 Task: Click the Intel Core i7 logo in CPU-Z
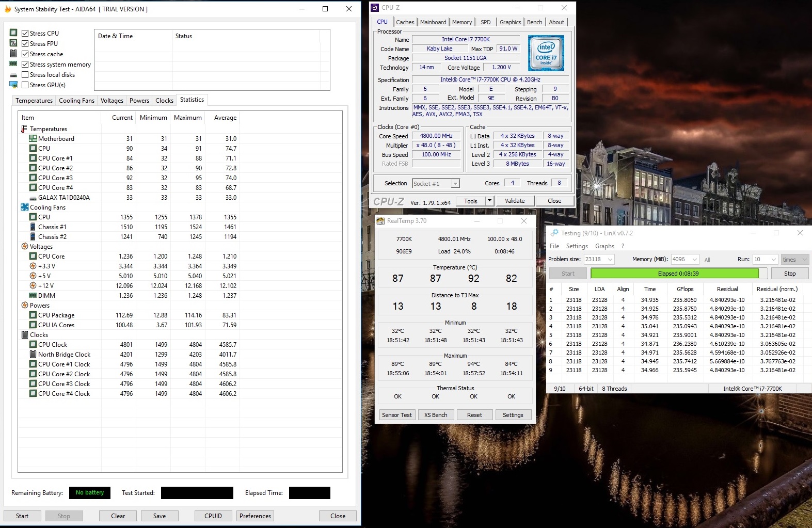point(546,53)
